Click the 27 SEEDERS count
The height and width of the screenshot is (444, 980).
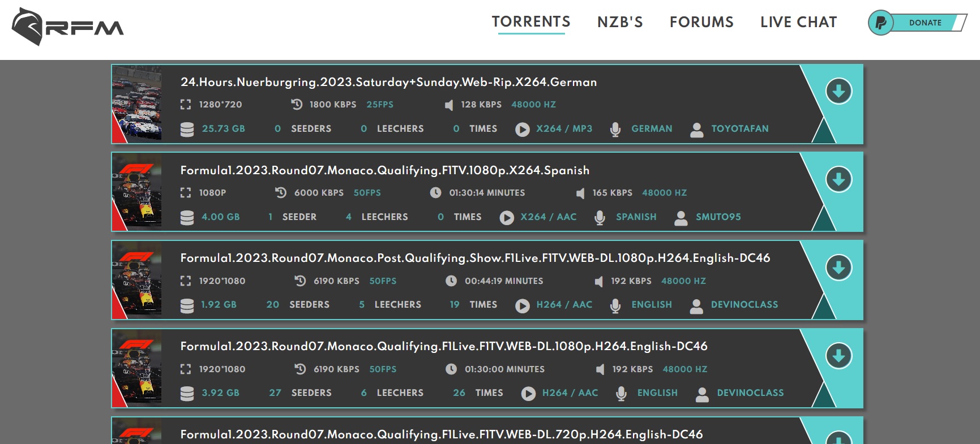coord(300,393)
